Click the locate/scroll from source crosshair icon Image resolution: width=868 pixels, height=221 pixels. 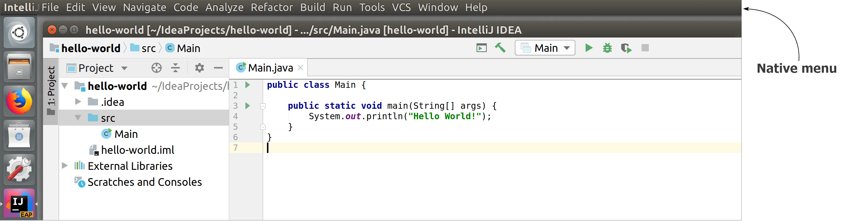click(x=156, y=68)
